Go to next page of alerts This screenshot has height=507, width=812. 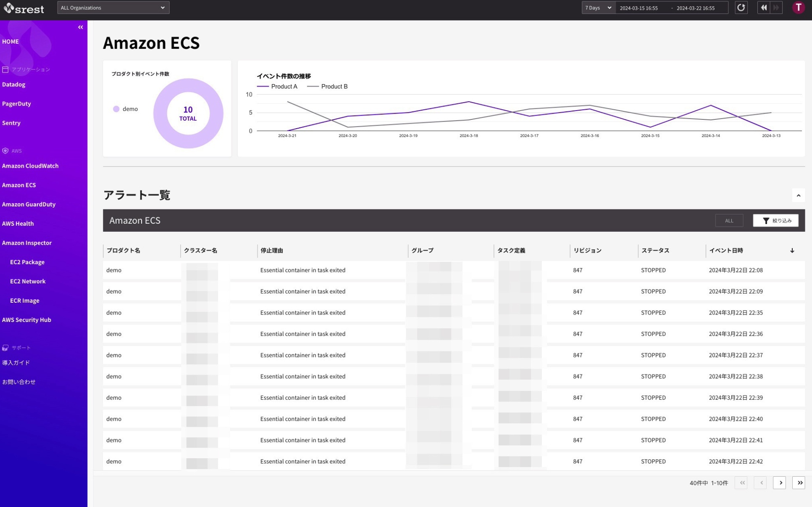780,483
